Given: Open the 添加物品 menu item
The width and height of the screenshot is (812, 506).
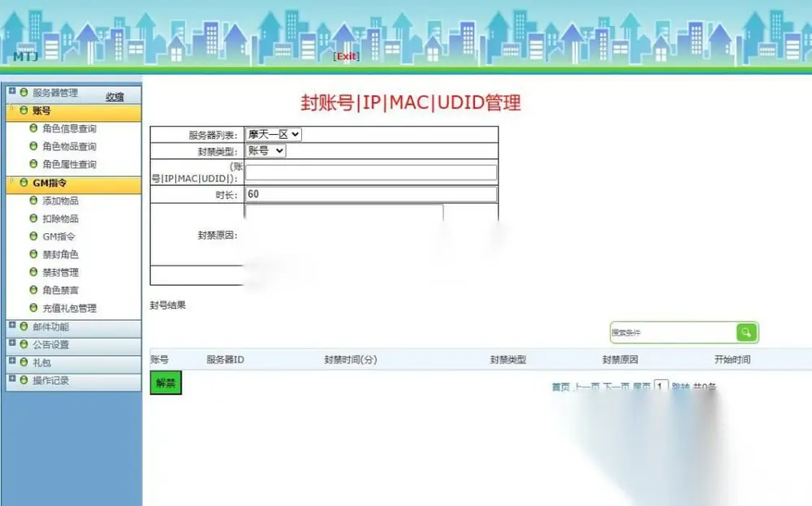Looking at the screenshot, I should (x=61, y=201).
